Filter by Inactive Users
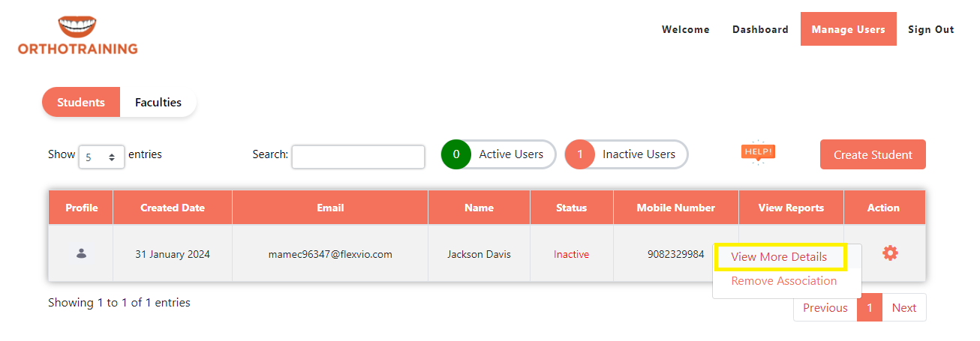 (638, 154)
